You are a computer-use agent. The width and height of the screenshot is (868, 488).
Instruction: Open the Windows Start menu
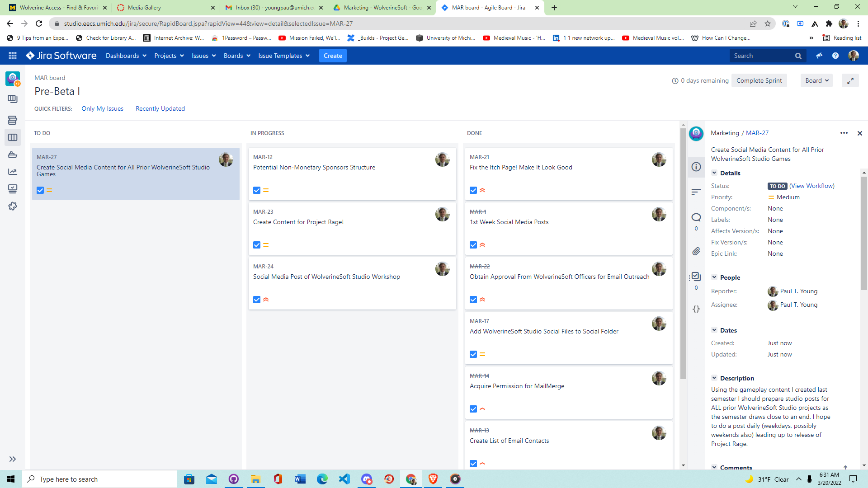point(11,479)
